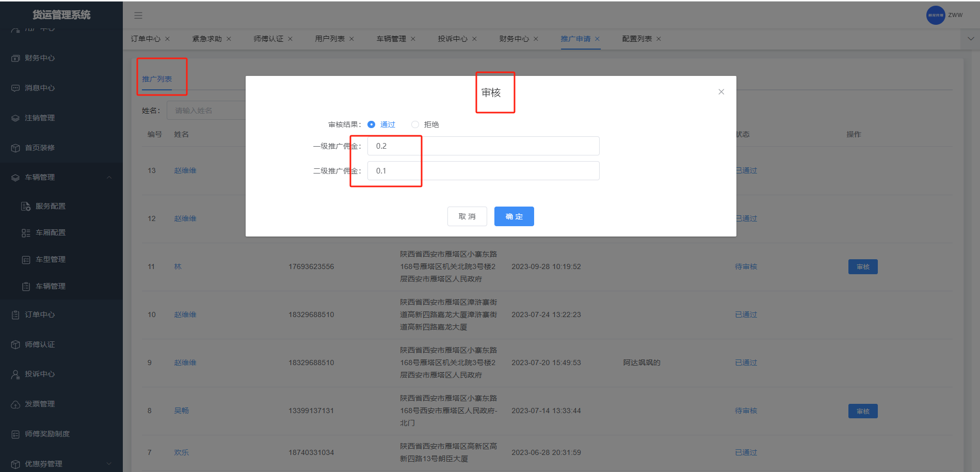This screenshot has height=472, width=980.
Task: Open 财务中心 from the sidebar icon
Action: [15, 58]
